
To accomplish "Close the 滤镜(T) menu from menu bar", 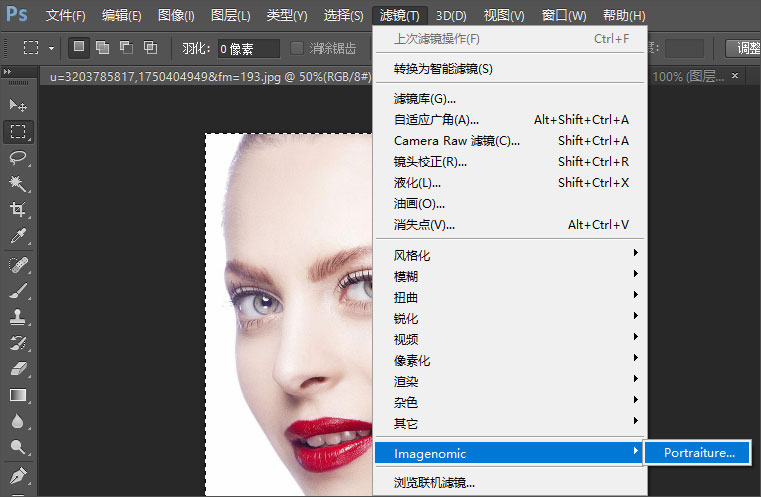I will [x=399, y=16].
